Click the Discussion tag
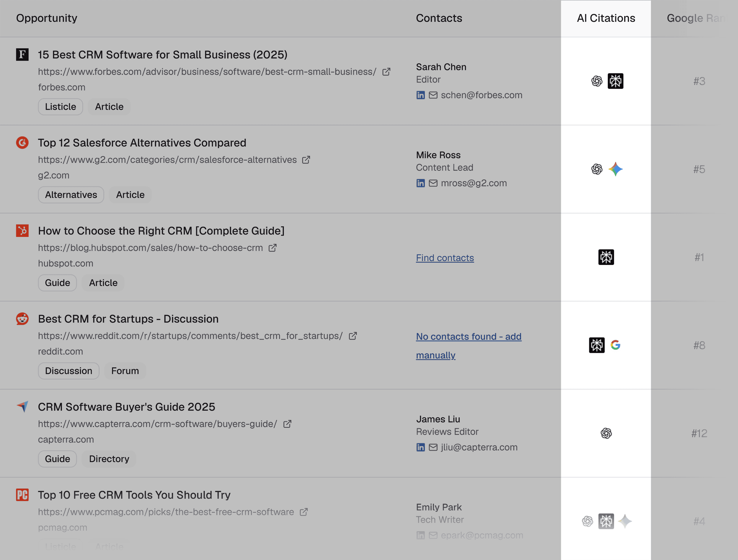This screenshot has height=560, width=738. point(68,371)
